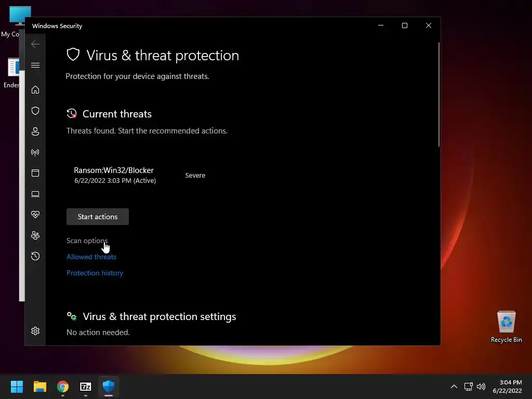Click the Severe threat level label

(x=195, y=176)
